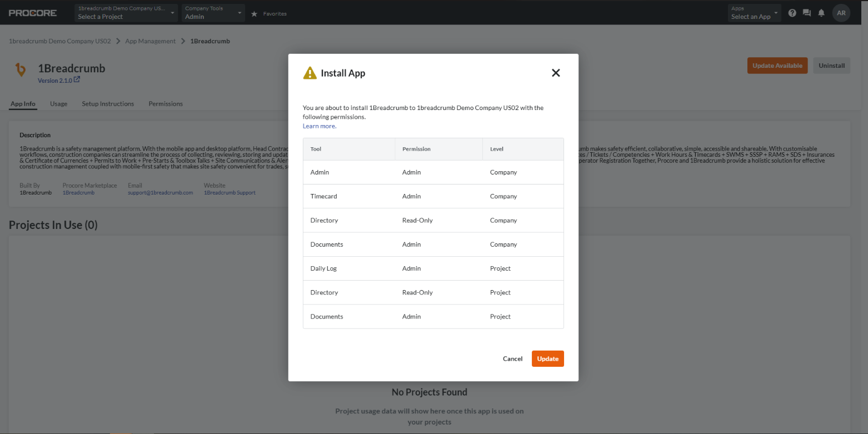Click the Level column header

coord(523,149)
